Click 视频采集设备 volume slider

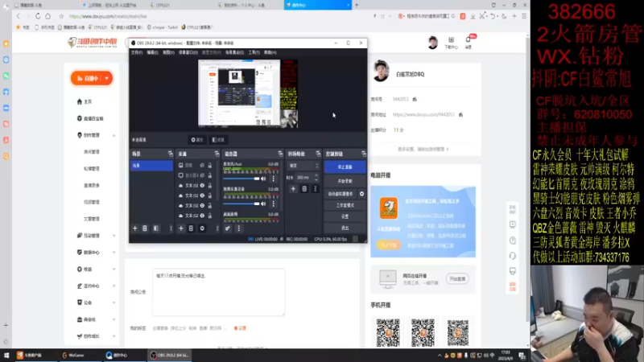point(242,204)
